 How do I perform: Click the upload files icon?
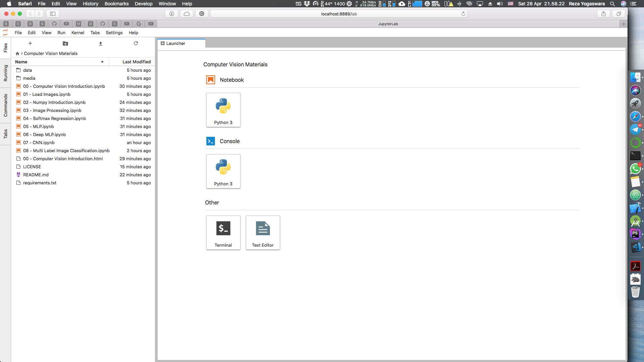101,44
